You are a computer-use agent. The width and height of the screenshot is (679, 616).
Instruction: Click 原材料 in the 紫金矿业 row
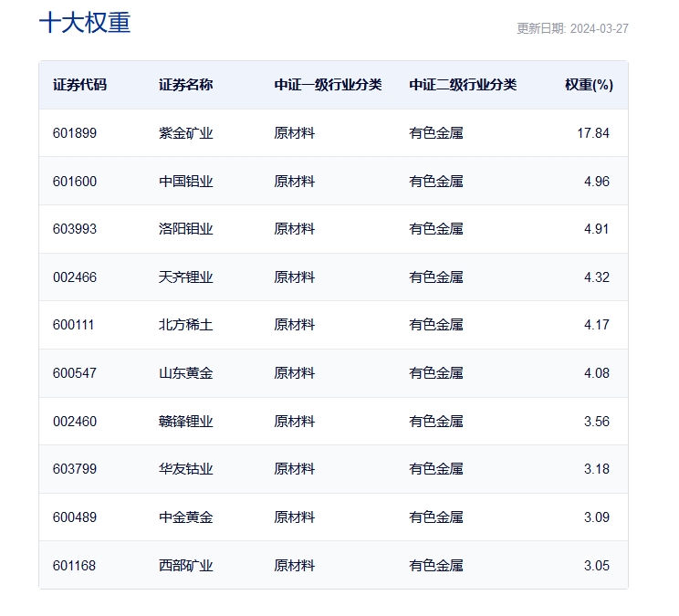point(295,133)
